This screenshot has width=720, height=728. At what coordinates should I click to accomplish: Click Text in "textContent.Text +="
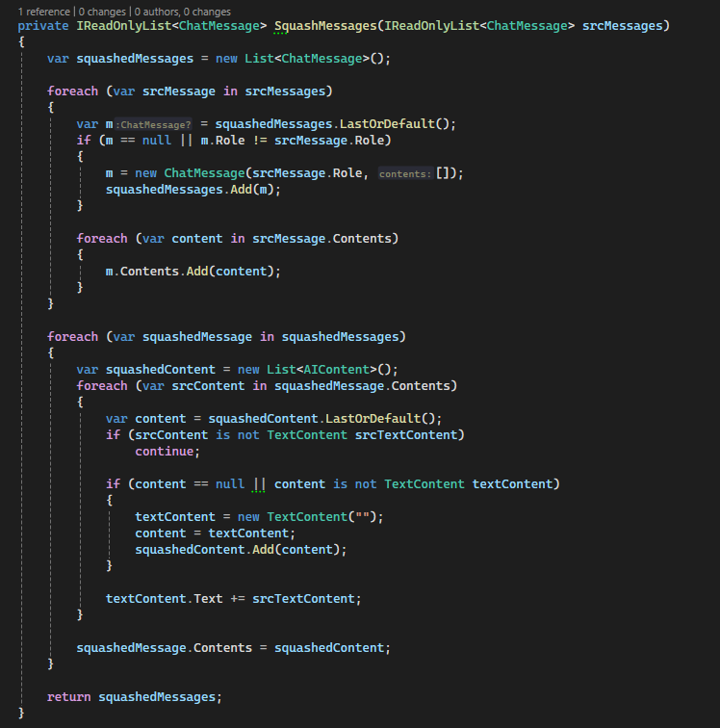click(208, 599)
